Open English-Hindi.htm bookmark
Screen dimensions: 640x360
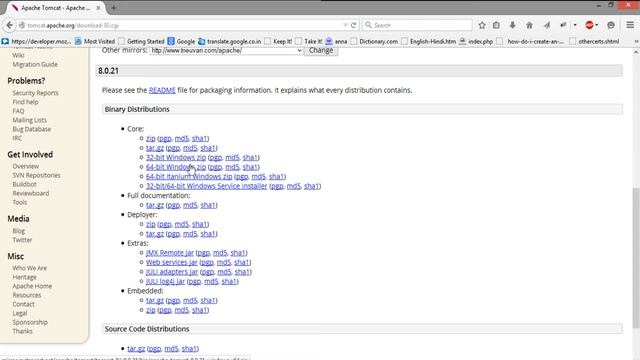pyautogui.click(x=429, y=41)
